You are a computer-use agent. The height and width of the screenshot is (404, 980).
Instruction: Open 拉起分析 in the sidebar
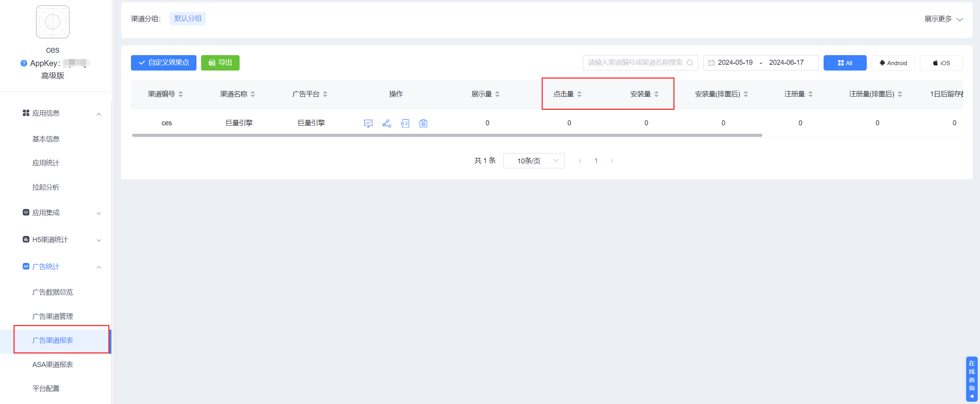(x=46, y=187)
